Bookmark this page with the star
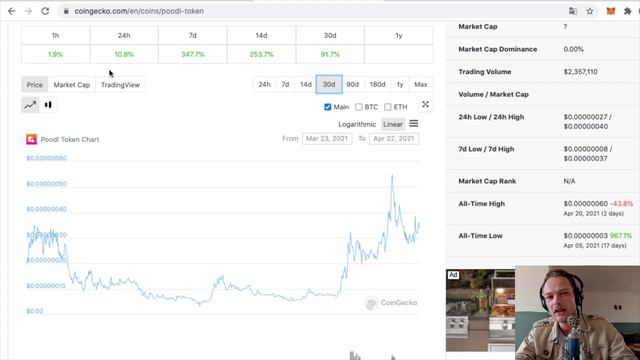The width and height of the screenshot is (640, 360). tap(590, 11)
